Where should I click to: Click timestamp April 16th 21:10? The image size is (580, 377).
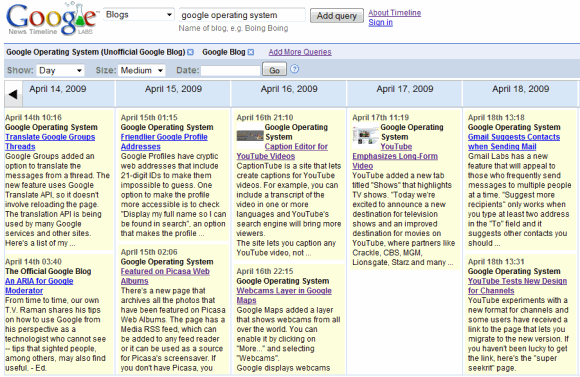(265, 118)
